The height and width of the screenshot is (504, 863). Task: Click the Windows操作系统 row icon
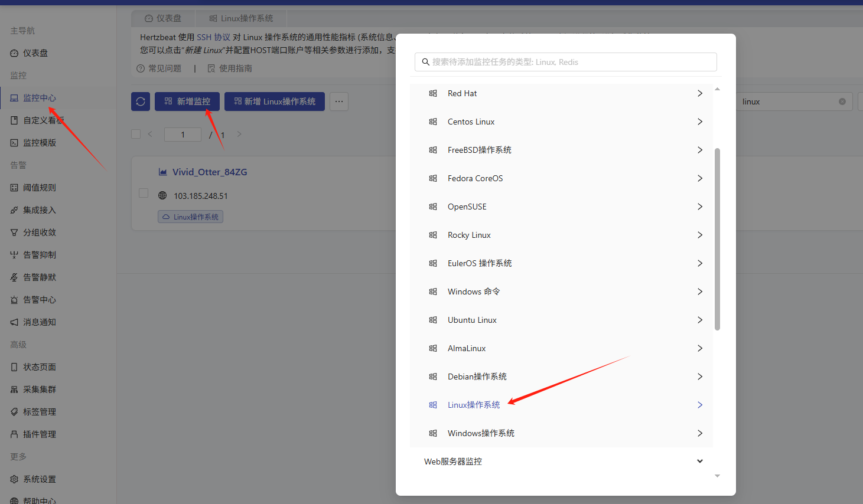point(433,433)
